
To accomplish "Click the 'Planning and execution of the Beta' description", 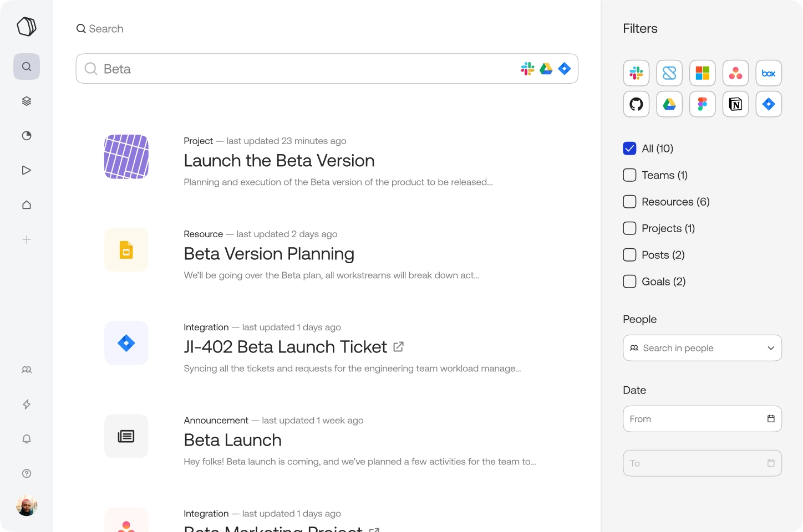I will coord(338,182).
